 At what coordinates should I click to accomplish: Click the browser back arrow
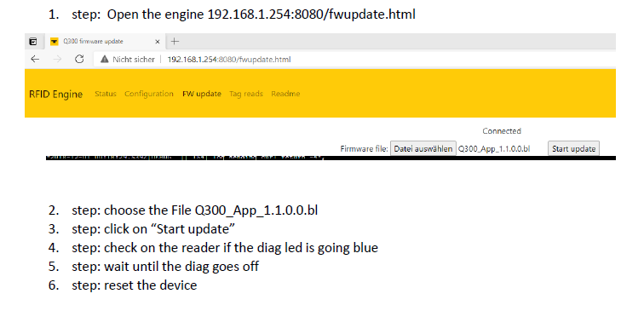point(35,59)
